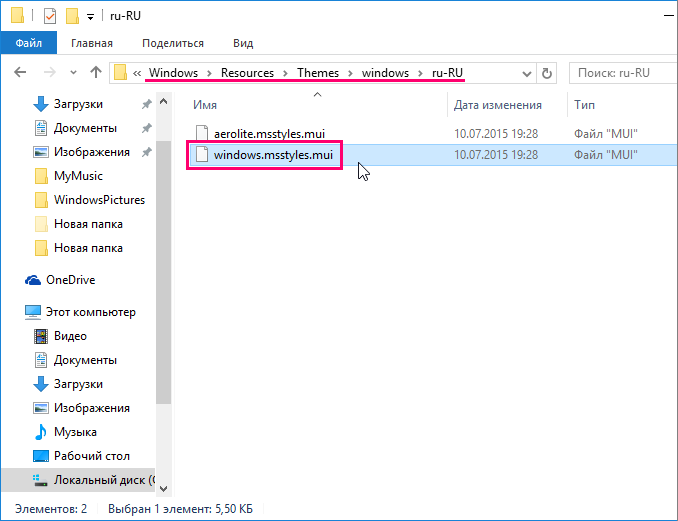Screen dimensions: 678x521
Task: Click Quick Access Toolbar new folder icon
Action: pos(72,16)
